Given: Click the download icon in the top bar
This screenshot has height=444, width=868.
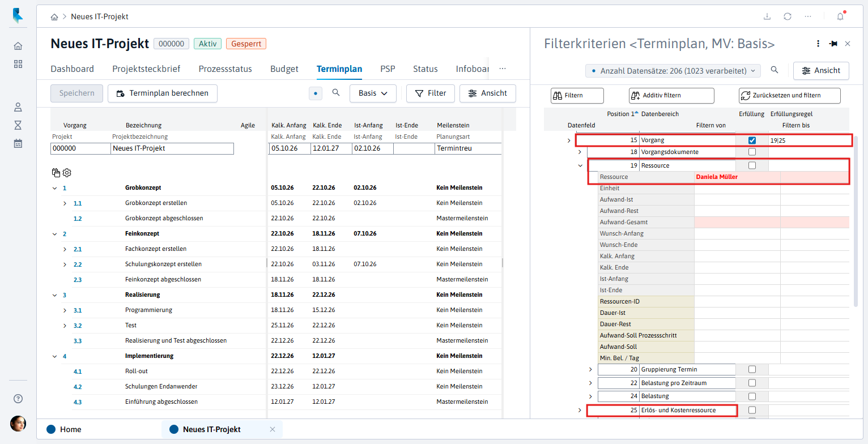Looking at the screenshot, I should click(767, 16).
